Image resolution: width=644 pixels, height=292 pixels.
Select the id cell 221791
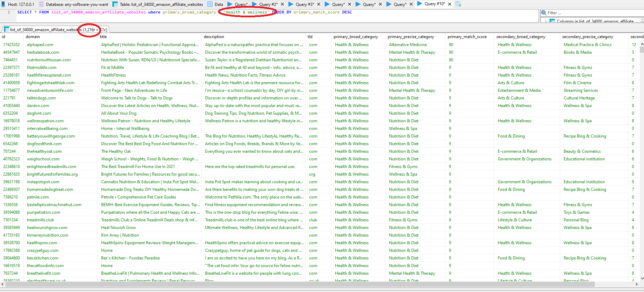point(12,98)
